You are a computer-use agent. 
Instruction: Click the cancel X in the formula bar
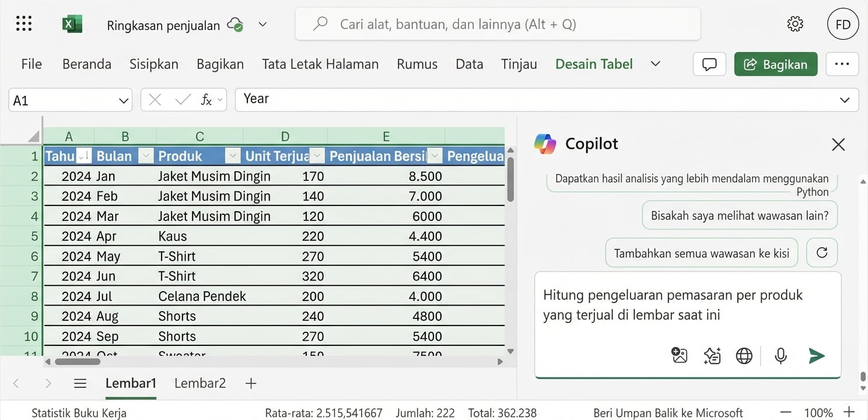[x=154, y=99]
